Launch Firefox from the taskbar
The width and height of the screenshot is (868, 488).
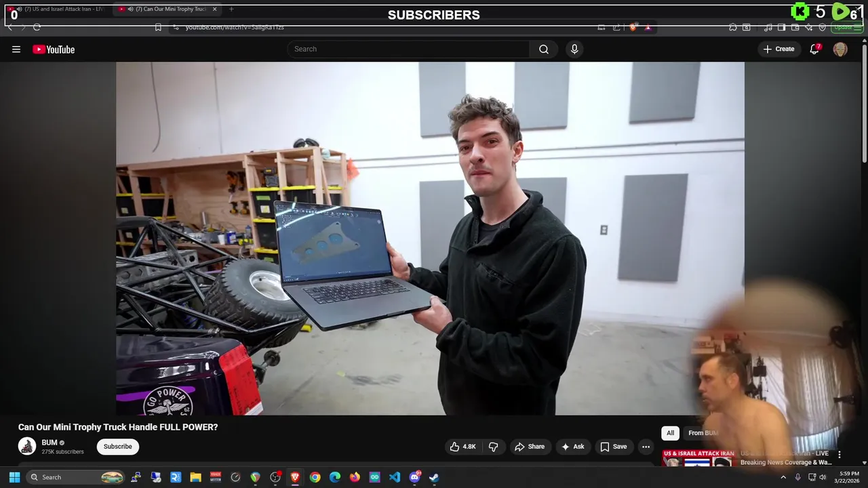point(355,477)
